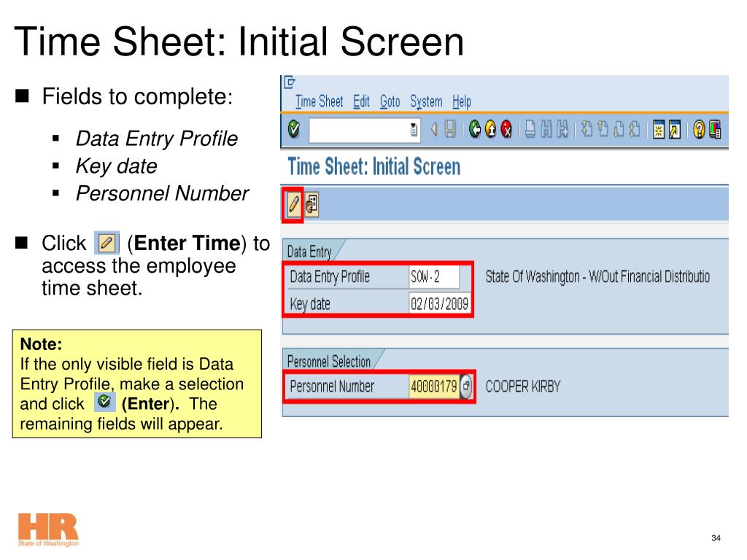The image size is (747, 560).
Task: Click the Last Page icon
Action: (635, 130)
